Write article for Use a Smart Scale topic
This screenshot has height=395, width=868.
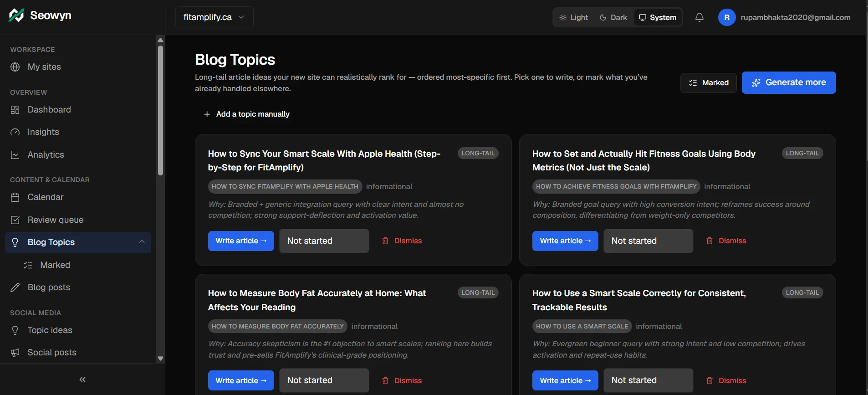tap(565, 380)
